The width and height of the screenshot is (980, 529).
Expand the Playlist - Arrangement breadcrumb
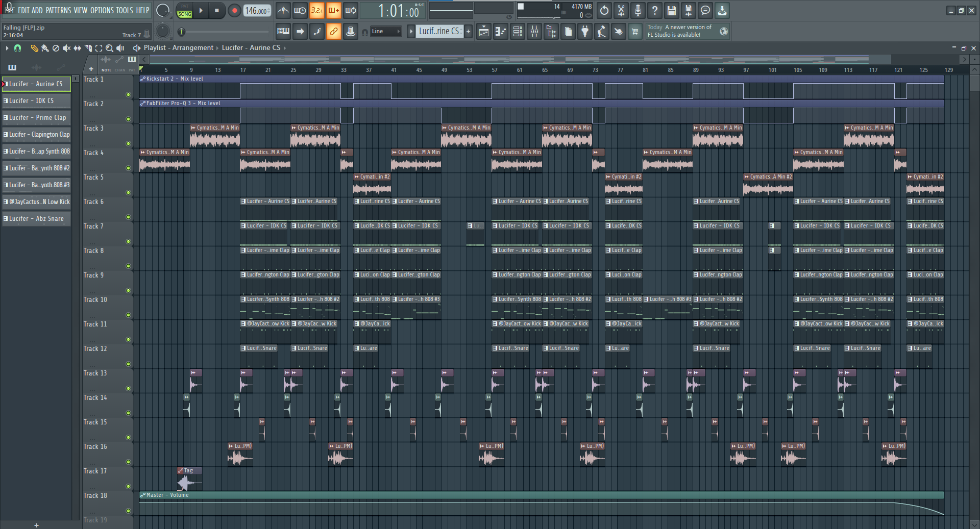(x=179, y=48)
